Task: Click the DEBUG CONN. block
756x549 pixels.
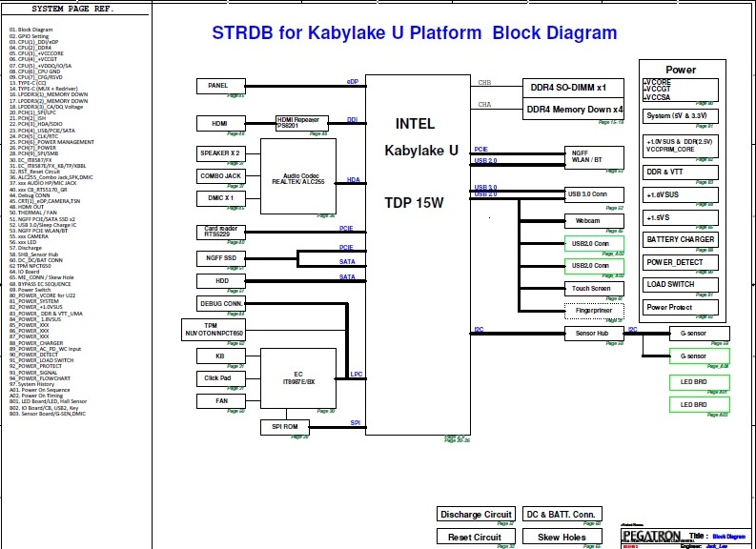Action: click(x=221, y=304)
